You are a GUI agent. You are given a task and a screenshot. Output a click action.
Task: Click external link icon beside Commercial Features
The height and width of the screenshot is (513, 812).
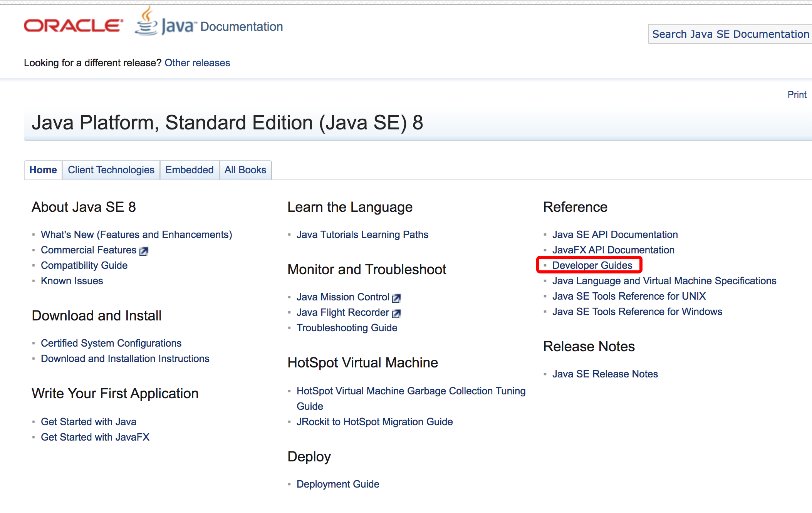tap(144, 251)
